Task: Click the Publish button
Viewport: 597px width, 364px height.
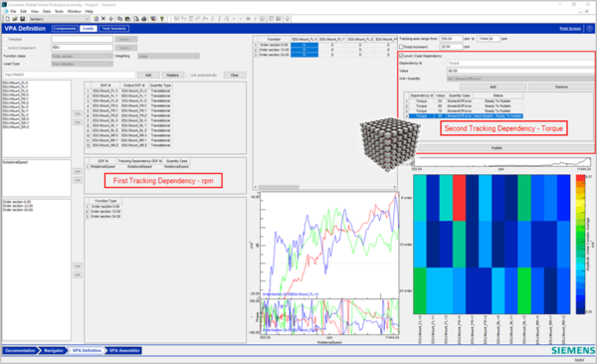Action: [x=497, y=148]
